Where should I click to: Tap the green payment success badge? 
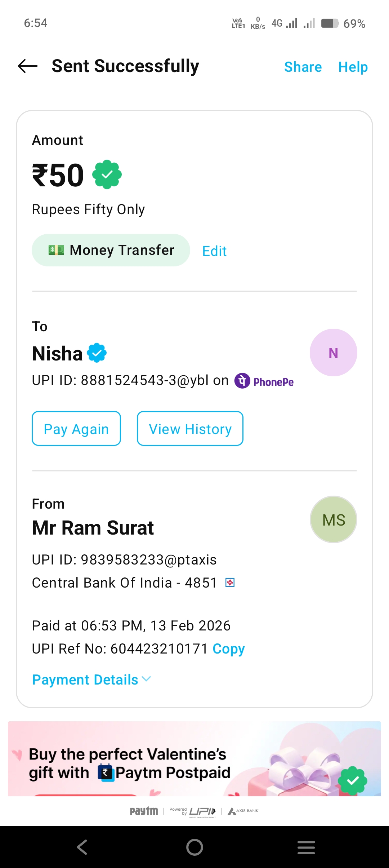(x=107, y=175)
